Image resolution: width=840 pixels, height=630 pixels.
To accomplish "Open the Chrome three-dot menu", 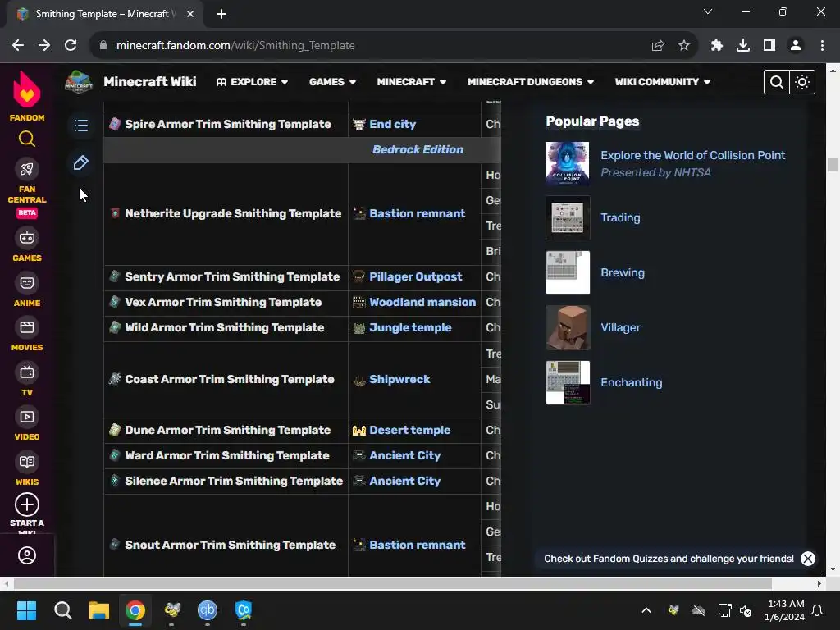I will pyautogui.click(x=822, y=46).
